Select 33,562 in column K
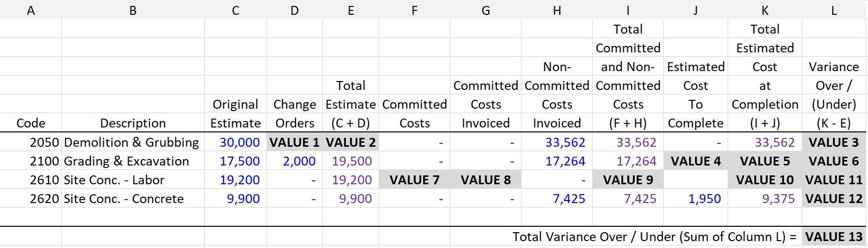The width and height of the screenshot is (868, 248). click(x=765, y=142)
